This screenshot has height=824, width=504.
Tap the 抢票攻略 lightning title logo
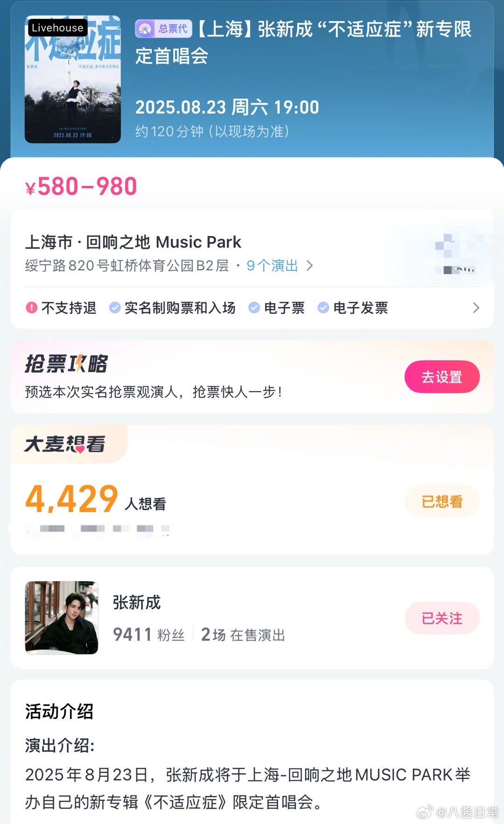click(x=66, y=364)
